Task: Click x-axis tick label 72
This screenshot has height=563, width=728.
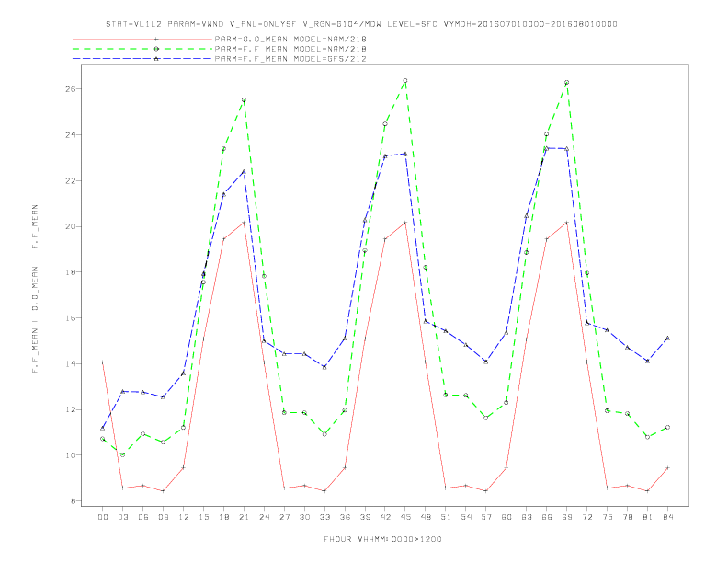Action: point(586,517)
